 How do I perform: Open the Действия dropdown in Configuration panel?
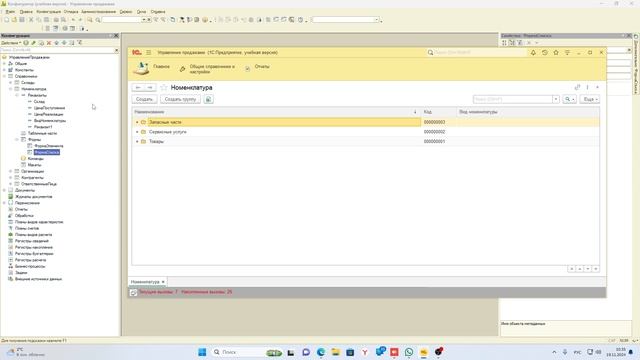[x=11, y=43]
